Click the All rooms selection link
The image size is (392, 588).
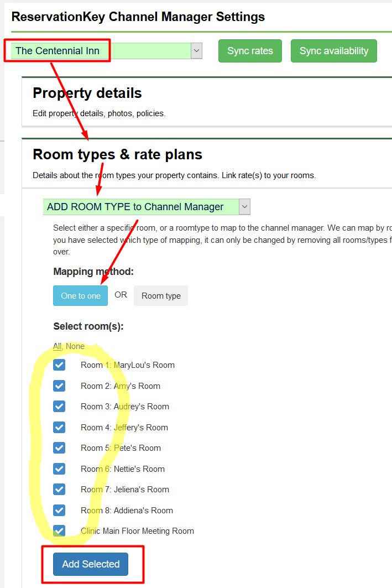coord(57,346)
